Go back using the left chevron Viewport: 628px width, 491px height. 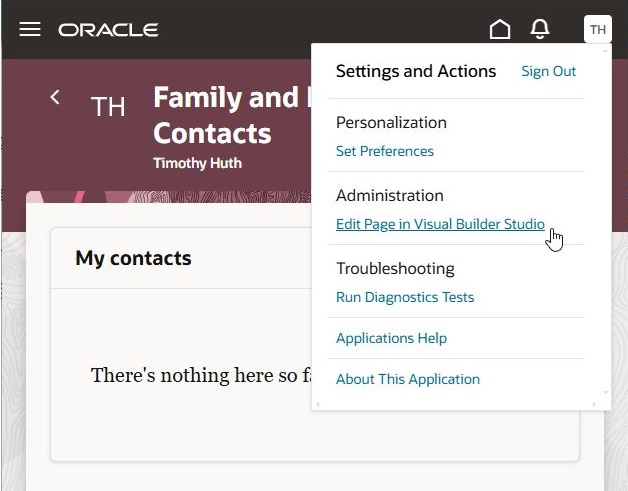[x=55, y=97]
